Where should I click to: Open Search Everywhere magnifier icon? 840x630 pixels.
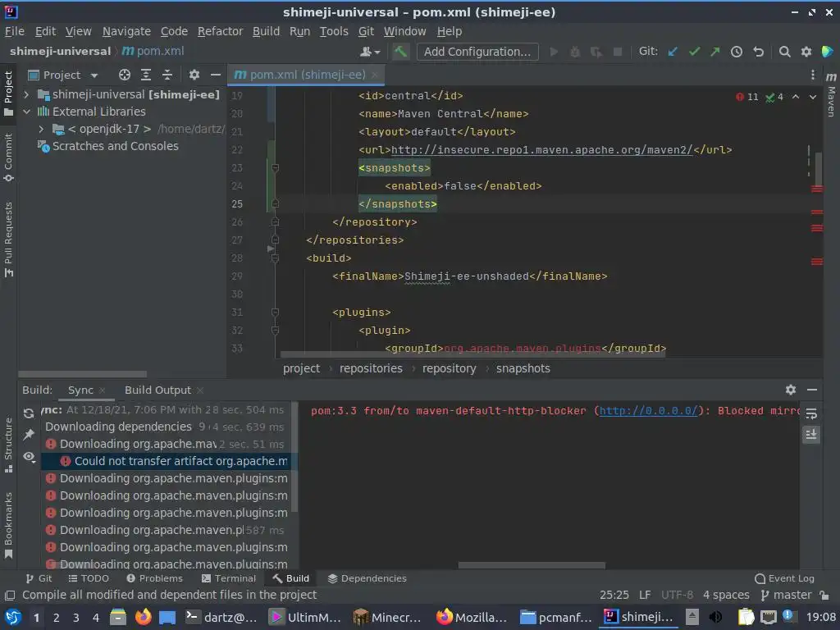coord(784,52)
